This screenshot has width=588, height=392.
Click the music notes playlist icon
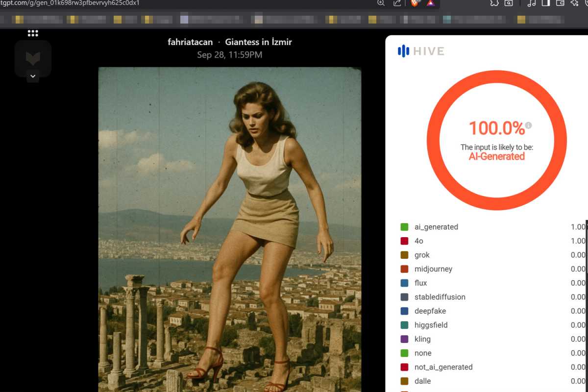(532, 3)
